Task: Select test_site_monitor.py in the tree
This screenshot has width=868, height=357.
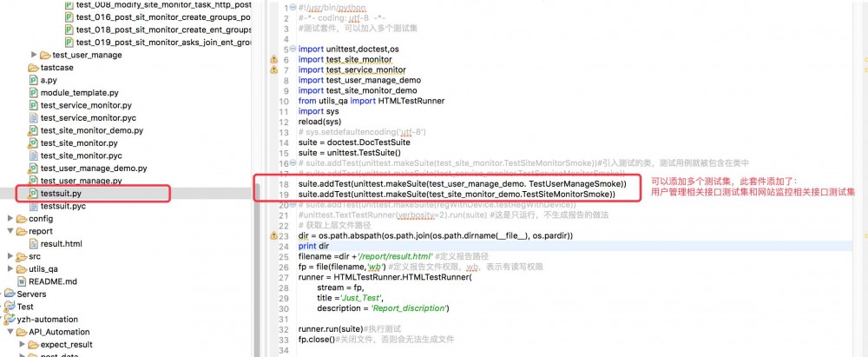Action: [79, 143]
